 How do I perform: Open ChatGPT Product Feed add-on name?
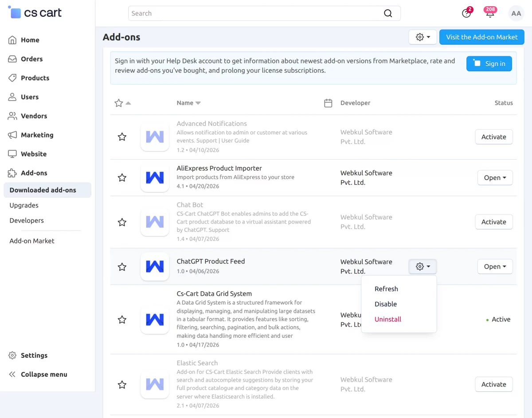[211, 262]
